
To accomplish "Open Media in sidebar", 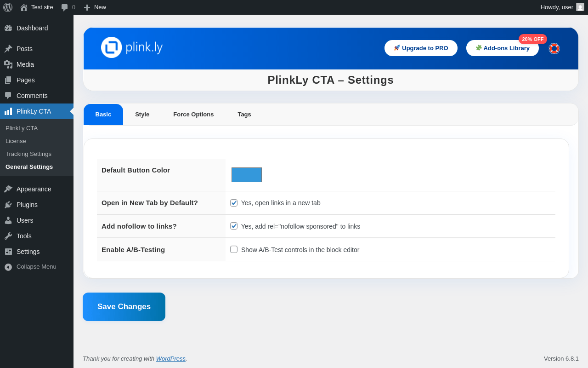I will coord(37,64).
